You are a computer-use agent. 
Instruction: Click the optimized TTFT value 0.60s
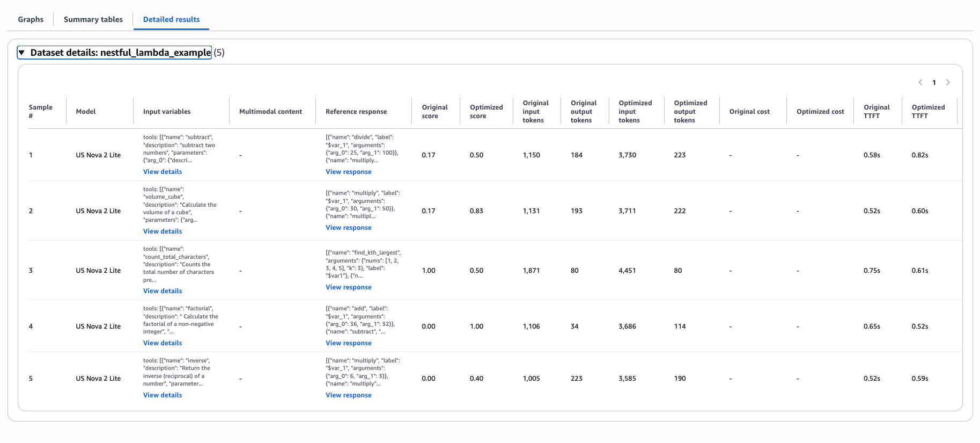[x=919, y=211]
